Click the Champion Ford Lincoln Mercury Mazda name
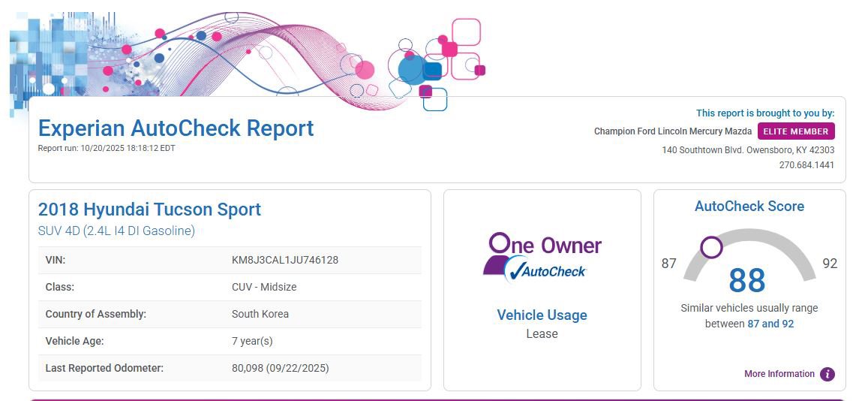This screenshot has height=401, width=868. pos(672,131)
